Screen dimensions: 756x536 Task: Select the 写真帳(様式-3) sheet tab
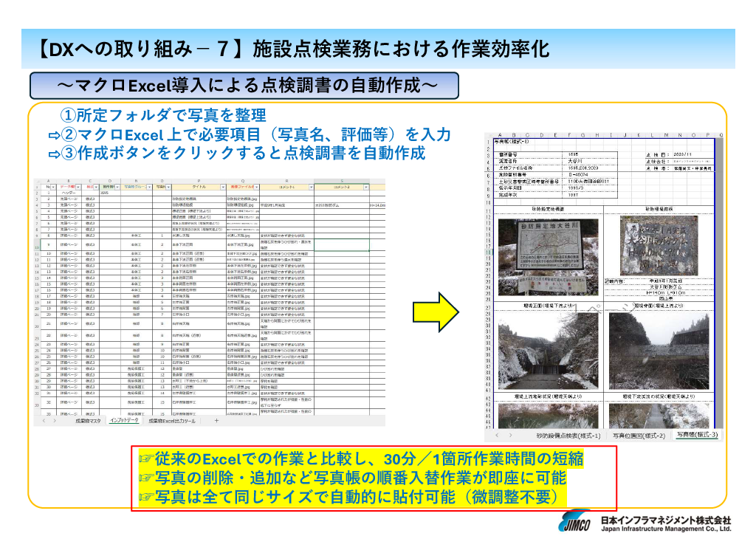tap(697, 435)
